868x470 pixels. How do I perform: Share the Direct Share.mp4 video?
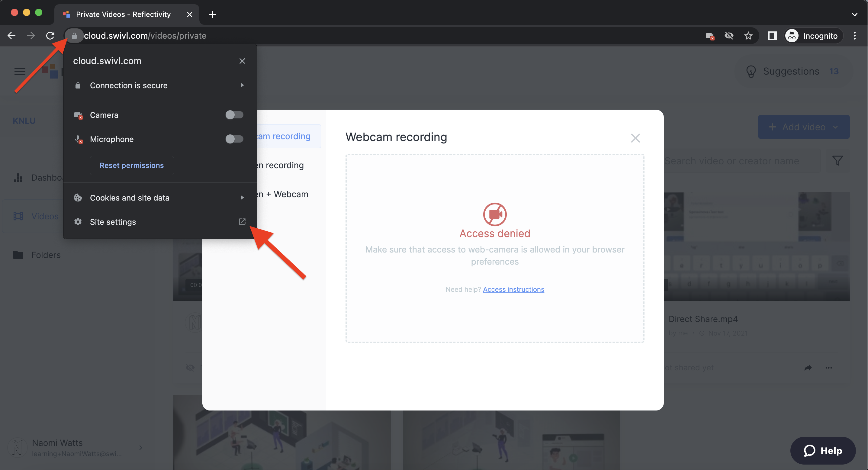[x=808, y=368]
